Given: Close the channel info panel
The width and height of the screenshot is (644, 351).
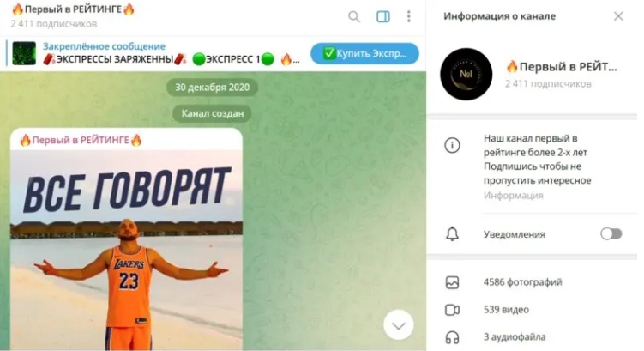Looking at the screenshot, I should [x=618, y=16].
